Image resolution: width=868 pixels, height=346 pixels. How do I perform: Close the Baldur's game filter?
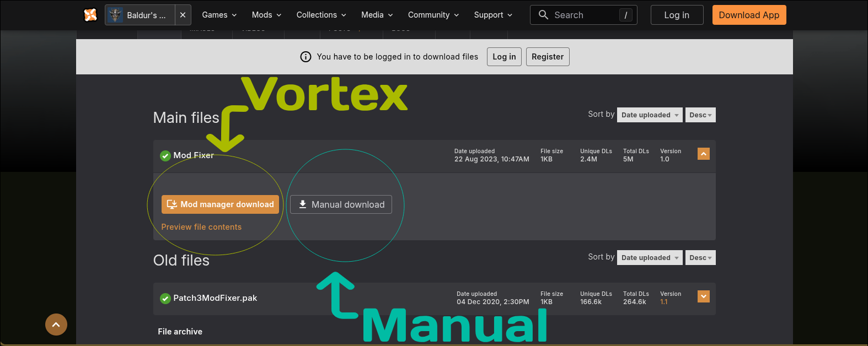pyautogui.click(x=183, y=15)
